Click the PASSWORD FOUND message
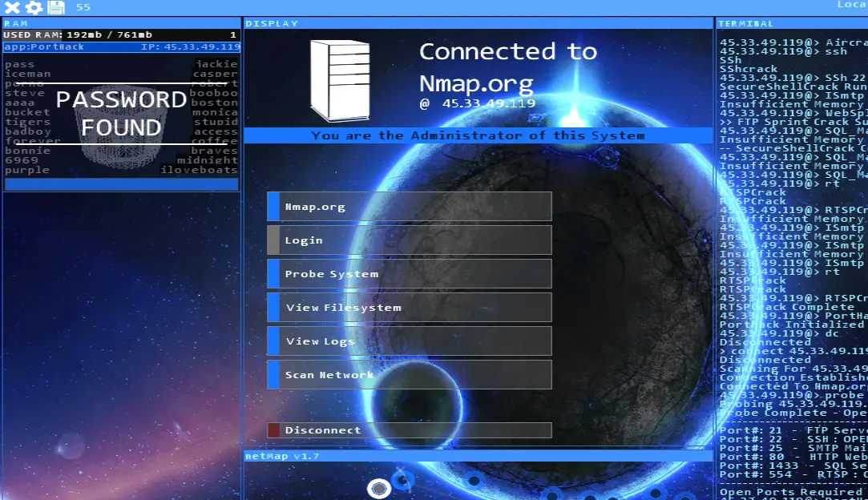 [121, 114]
